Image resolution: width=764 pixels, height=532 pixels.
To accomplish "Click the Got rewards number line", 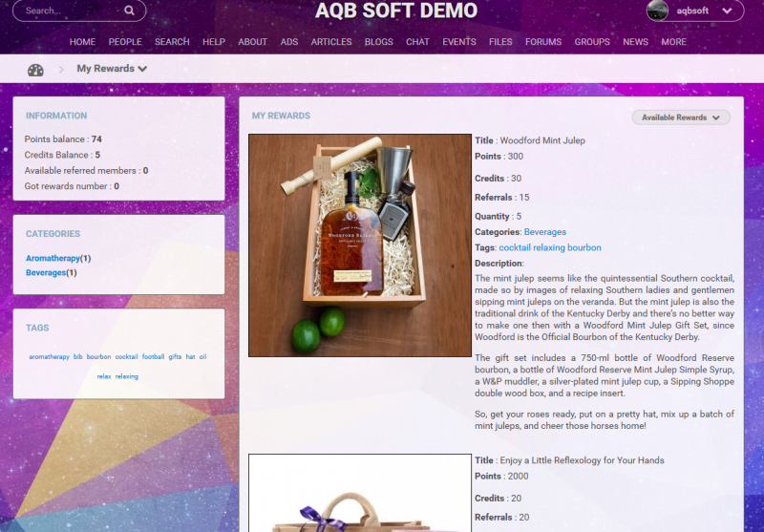I will (72, 186).
